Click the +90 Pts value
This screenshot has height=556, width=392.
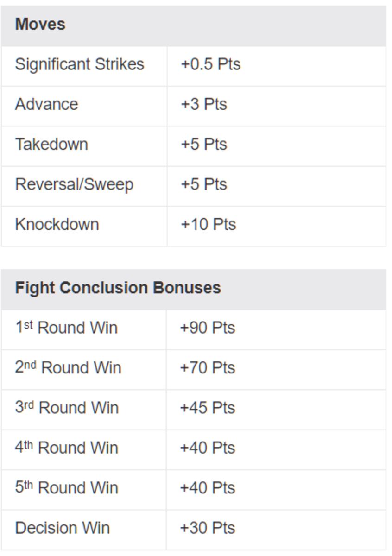[208, 328]
